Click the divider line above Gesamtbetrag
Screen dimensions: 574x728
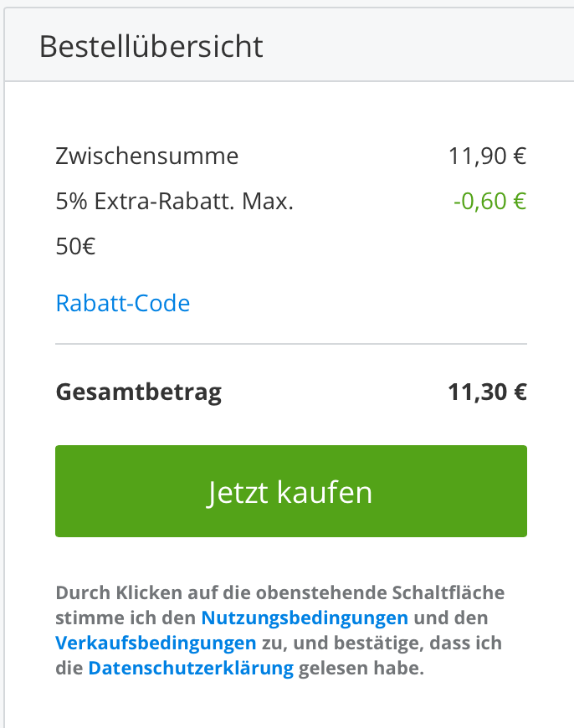click(290, 344)
